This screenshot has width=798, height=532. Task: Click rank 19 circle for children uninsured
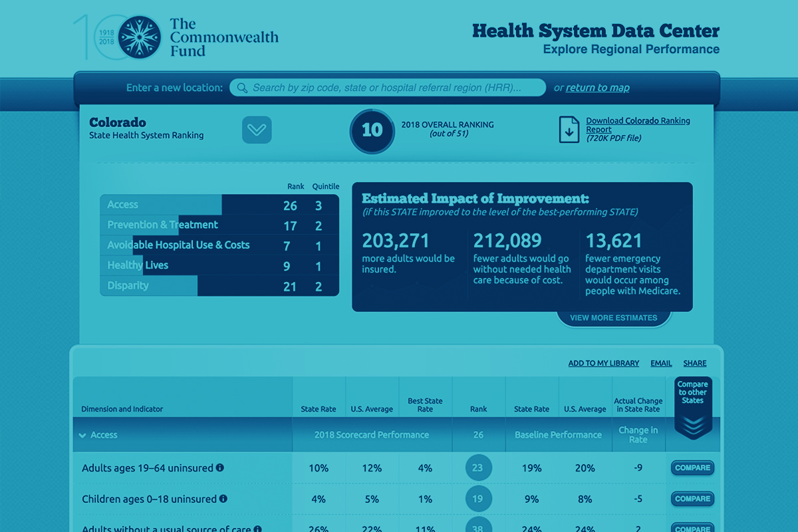pyautogui.click(x=479, y=499)
